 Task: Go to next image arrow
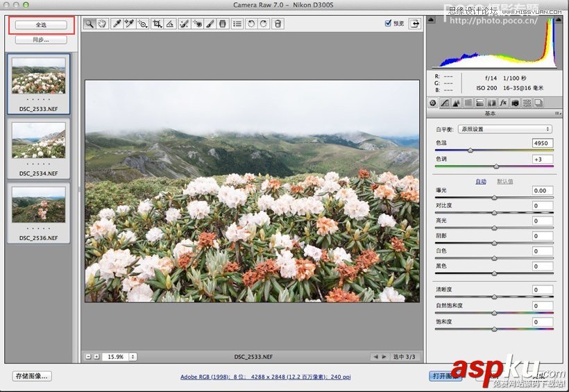pos(384,357)
